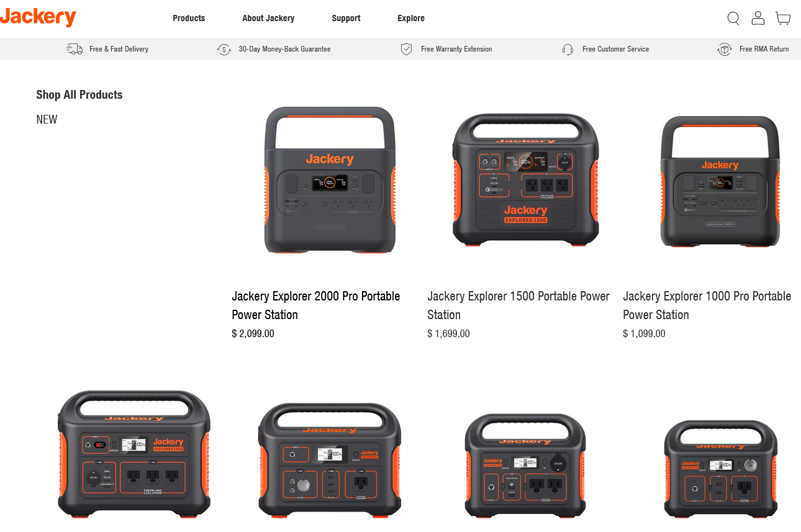Click the Free Warranty Extension text
Screen dimensions: 801x532
point(456,49)
